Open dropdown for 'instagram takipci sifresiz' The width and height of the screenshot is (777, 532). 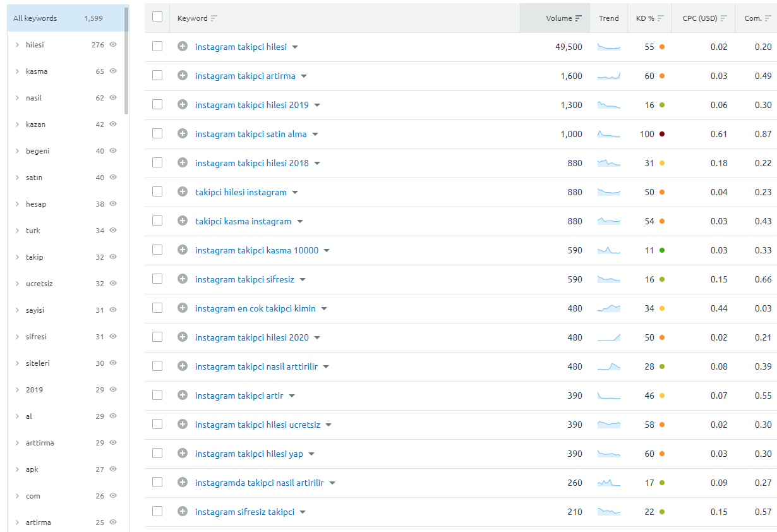click(303, 280)
